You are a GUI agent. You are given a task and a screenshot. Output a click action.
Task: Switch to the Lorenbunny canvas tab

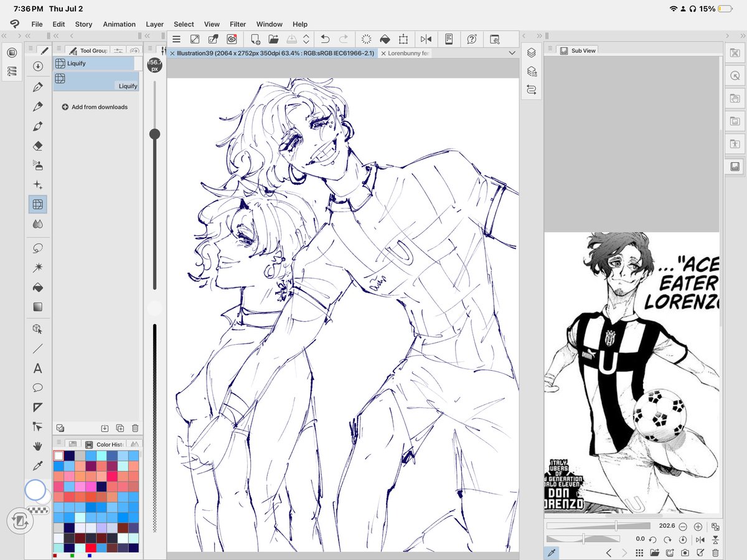point(405,54)
